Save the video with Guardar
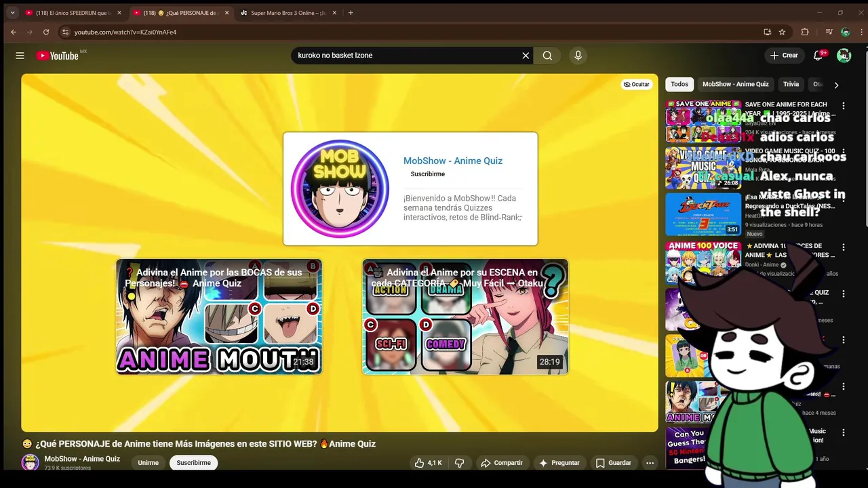868x488 pixels. [613, 463]
